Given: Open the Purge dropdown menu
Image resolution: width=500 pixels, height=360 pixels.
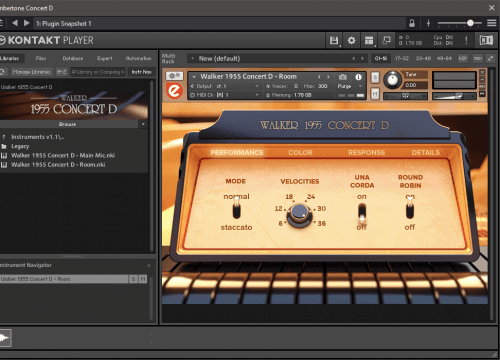Looking at the screenshot, I should point(350,86).
